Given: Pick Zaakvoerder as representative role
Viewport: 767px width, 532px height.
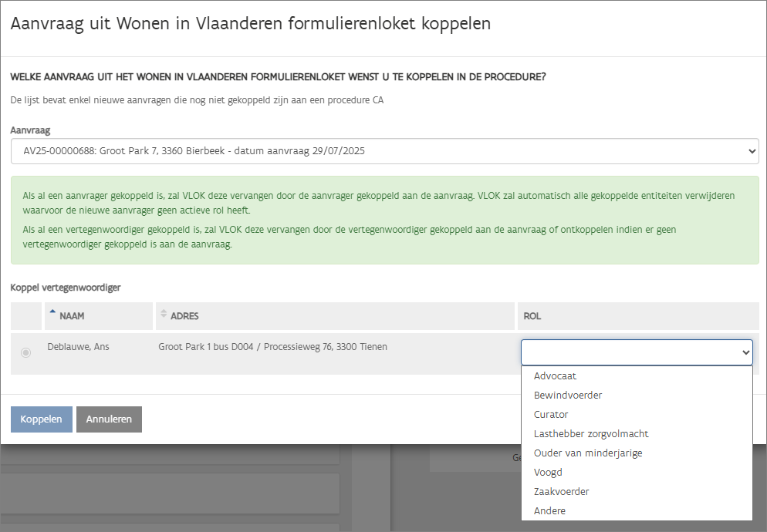Looking at the screenshot, I should click(562, 492).
